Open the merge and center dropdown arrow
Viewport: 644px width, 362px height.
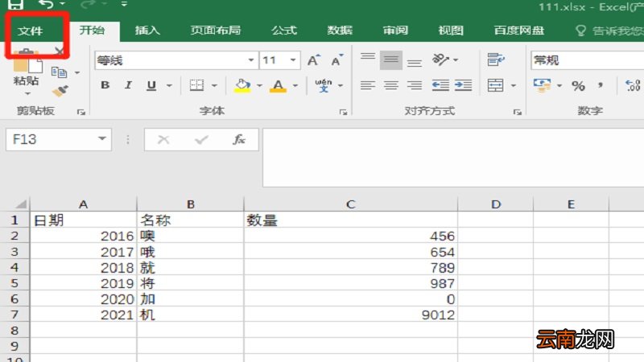[x=514, y=86]
